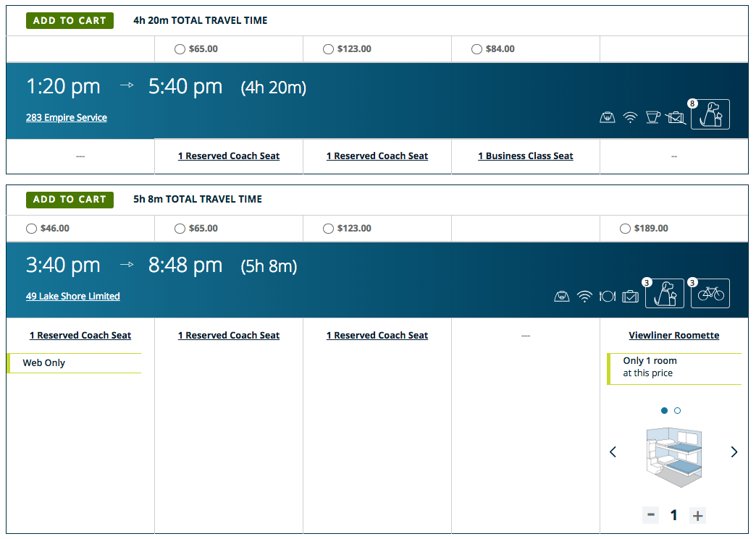Click the pets icon on 283 Empire Service
This screenshot has height=539, width=756.
pyautogui.click(x=710, y=114)
